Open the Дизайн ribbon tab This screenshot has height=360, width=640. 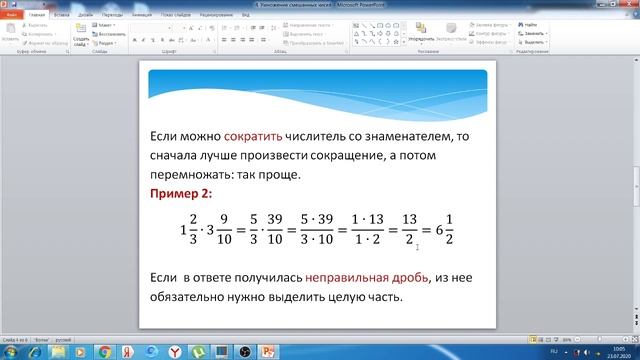tap(85, 15)
